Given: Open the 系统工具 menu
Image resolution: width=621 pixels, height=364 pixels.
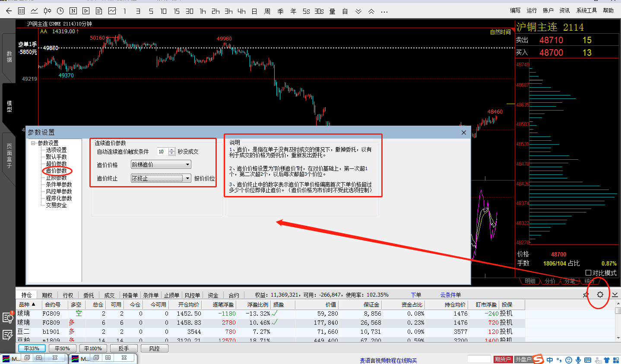Looking at the screenshot, I should click(586, 10).
